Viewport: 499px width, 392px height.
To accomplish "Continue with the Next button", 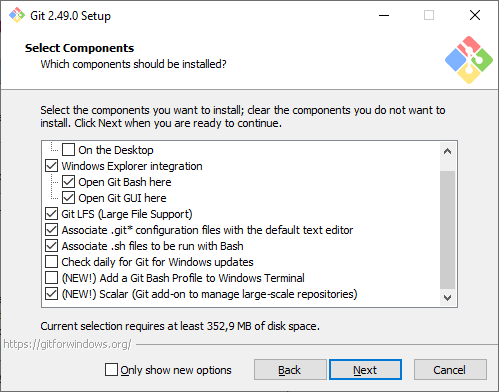I will tap(365, 370).
